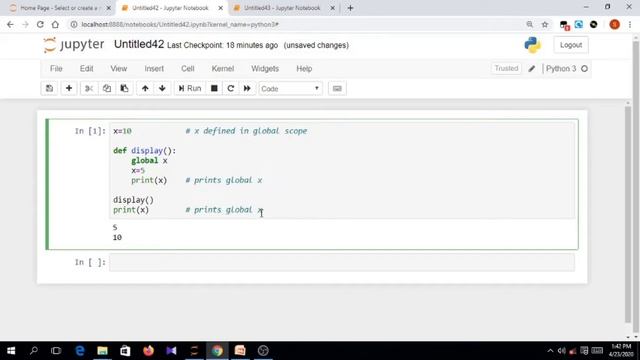Open the Insert menu
The width and height of the screenshot is (640, 360).
click(154, 69)
